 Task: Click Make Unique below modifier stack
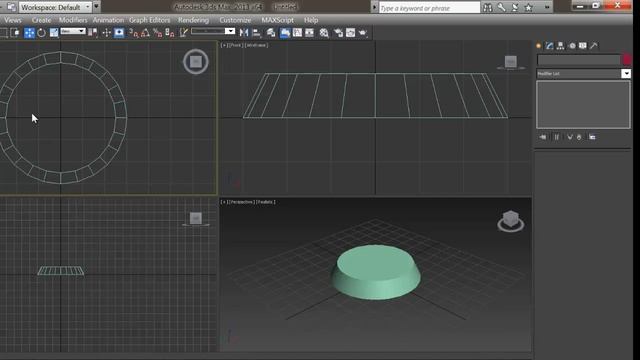tap(570, 137)
